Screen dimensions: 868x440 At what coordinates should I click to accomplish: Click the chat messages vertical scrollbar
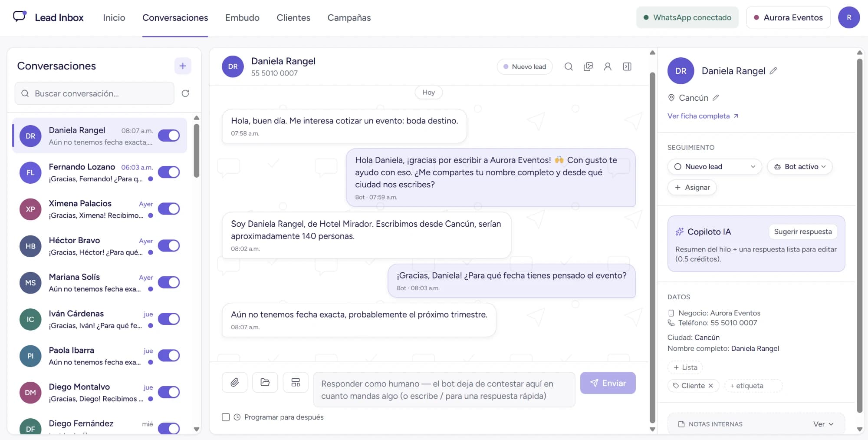652,248
